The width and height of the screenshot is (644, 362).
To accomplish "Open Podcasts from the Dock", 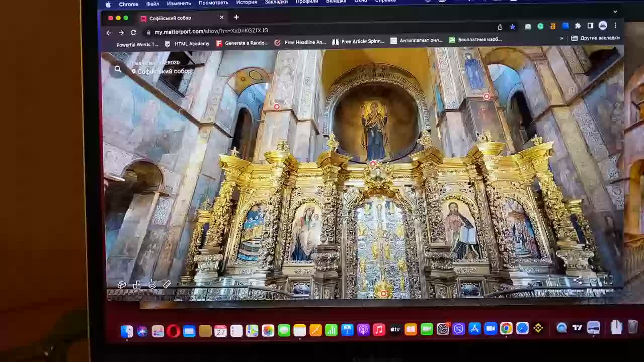I will coord(363,330).
